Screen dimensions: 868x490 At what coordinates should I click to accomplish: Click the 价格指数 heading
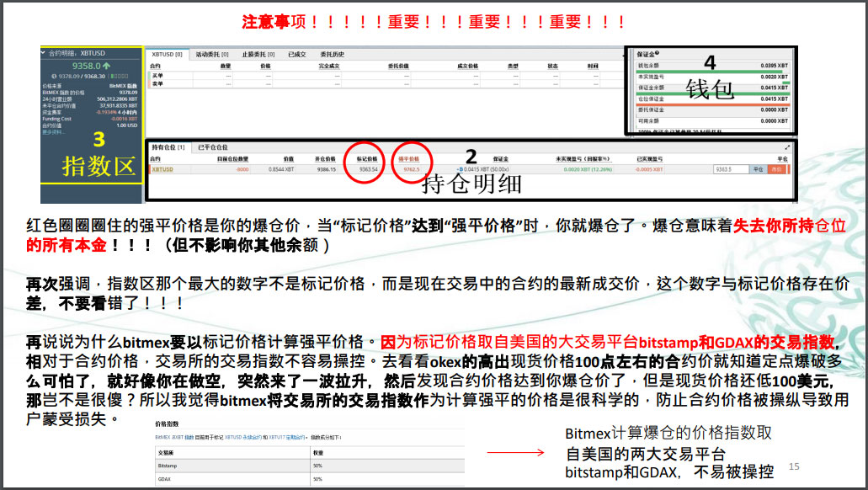pos(167,424)
